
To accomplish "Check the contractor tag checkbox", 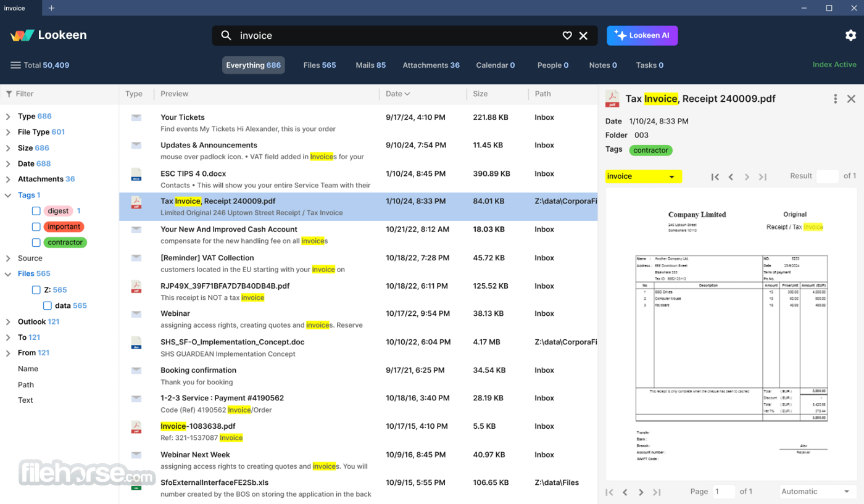I will tap(36, 242).
